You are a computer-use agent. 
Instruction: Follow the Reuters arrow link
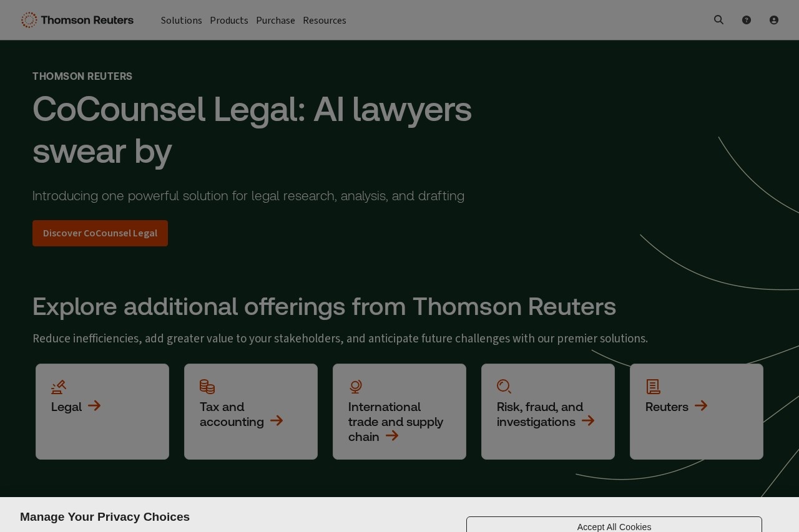click(700, 406)
